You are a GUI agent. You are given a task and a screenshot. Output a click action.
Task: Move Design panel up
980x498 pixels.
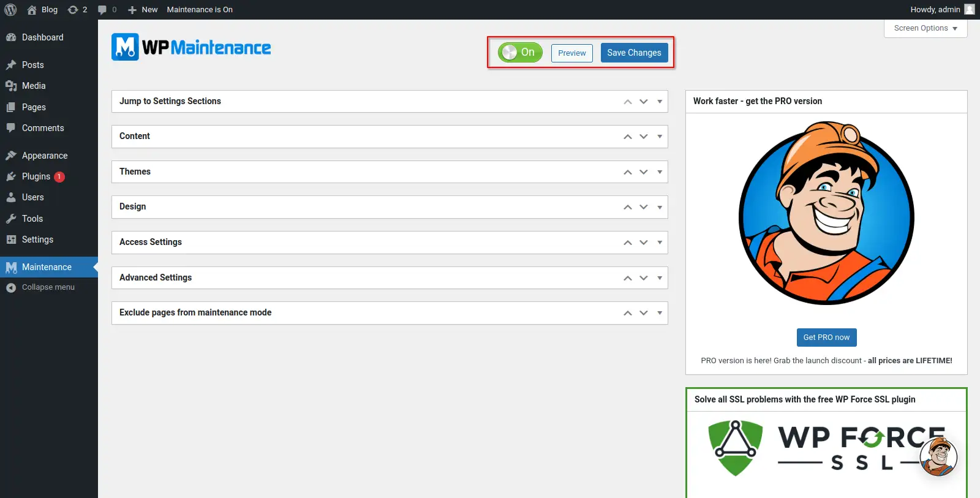coord(628,207)
